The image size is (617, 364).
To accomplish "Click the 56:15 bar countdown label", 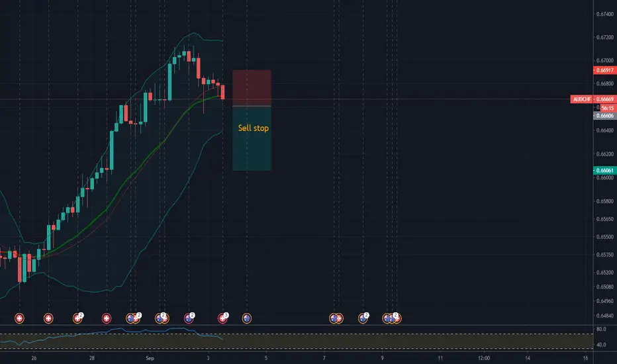I will coord(608,108).
